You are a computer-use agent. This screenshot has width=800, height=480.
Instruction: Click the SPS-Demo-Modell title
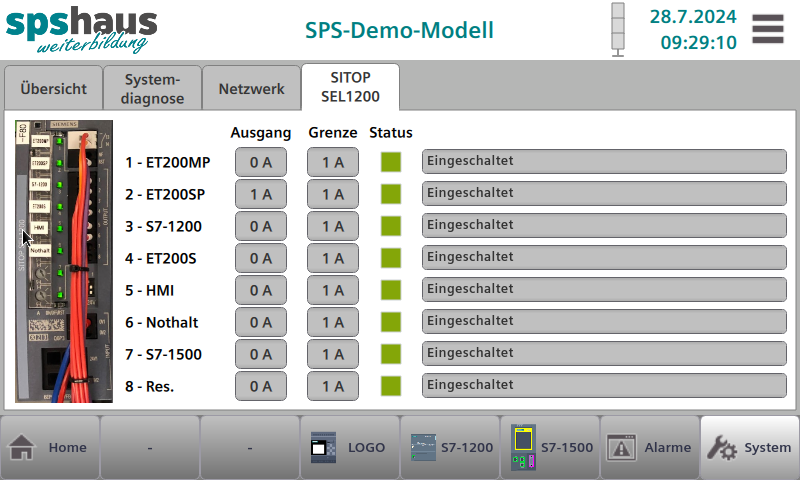[399, 30]
